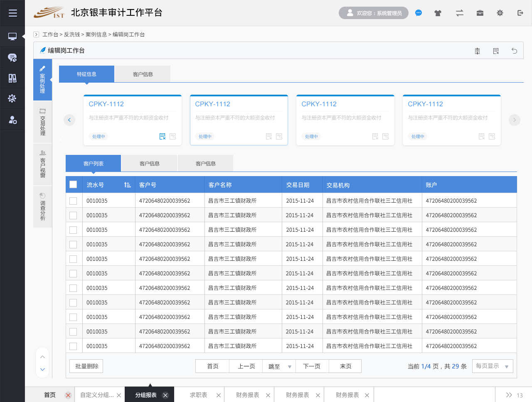Screen dimensions: 532x402
Task: Toggle the select-all checkbox in table header
Action: tap(73, 184)
